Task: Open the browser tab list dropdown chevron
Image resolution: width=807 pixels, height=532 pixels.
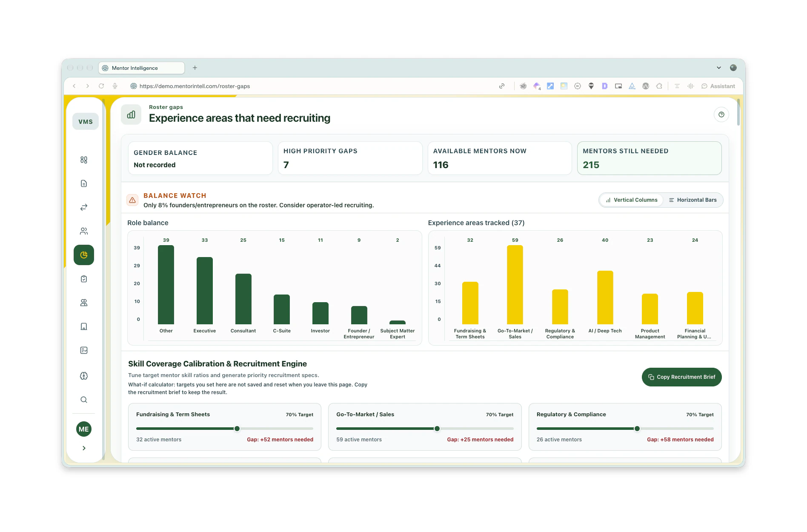Action: point(719,68)
